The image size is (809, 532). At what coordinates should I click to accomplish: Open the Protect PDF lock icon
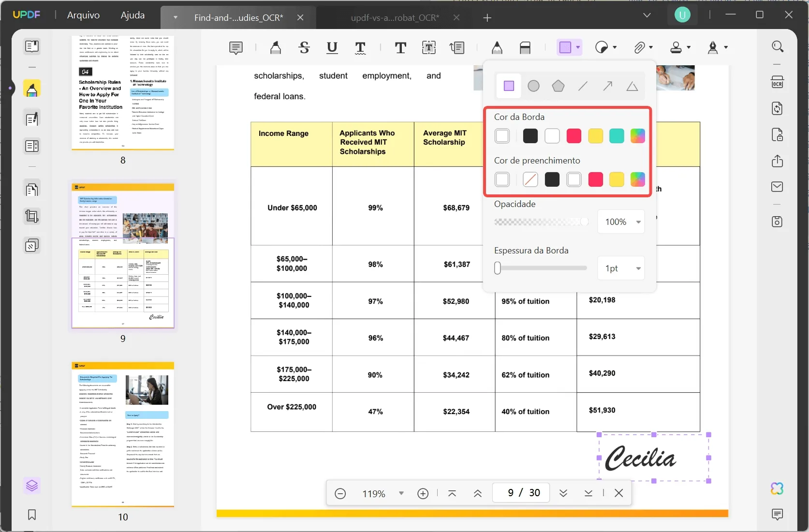pyautogui.click(x=778, y=134)
